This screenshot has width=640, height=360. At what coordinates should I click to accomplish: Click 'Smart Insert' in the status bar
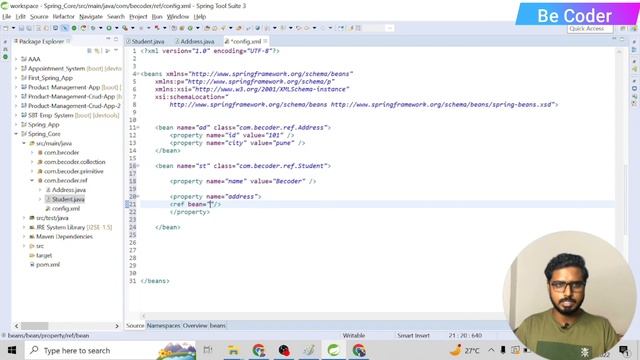click(x=413, y=336)
